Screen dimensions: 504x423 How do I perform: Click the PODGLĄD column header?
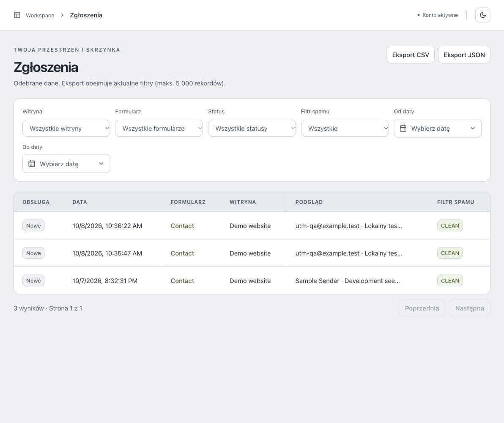(x=309, y=202)
